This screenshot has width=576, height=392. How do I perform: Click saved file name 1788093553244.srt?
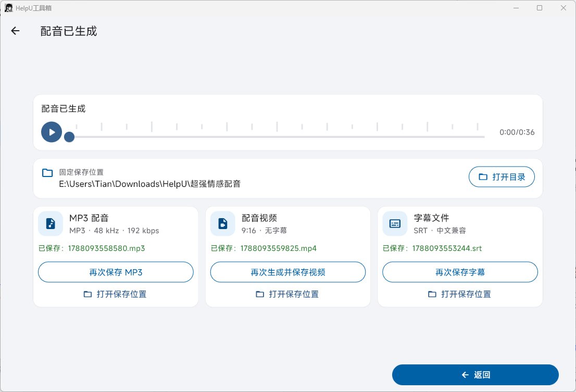click(447, 248)
